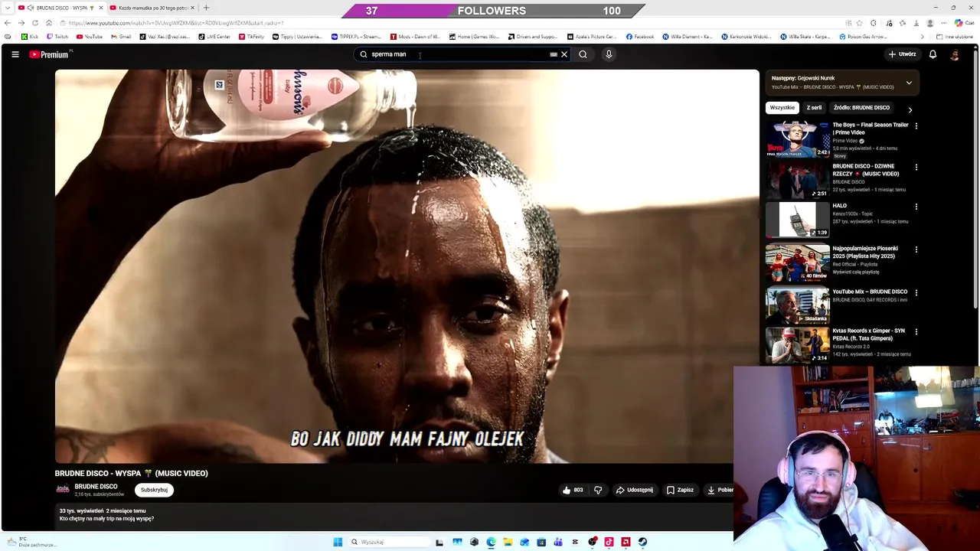The image size is (980, 551).
Task: Open the TikTok app on the taskbar
Action: 609,542
